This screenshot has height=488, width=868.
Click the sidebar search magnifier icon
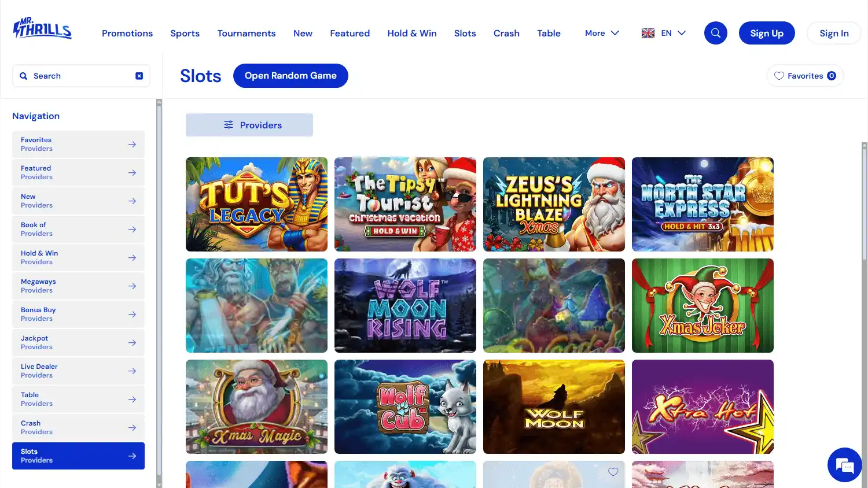point(24,76)
